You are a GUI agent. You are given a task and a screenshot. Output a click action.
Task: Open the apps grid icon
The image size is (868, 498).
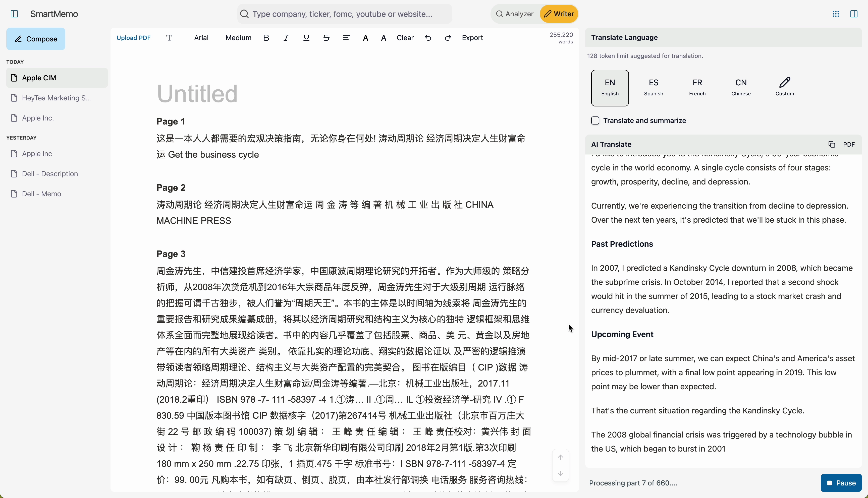coord(836,14)
